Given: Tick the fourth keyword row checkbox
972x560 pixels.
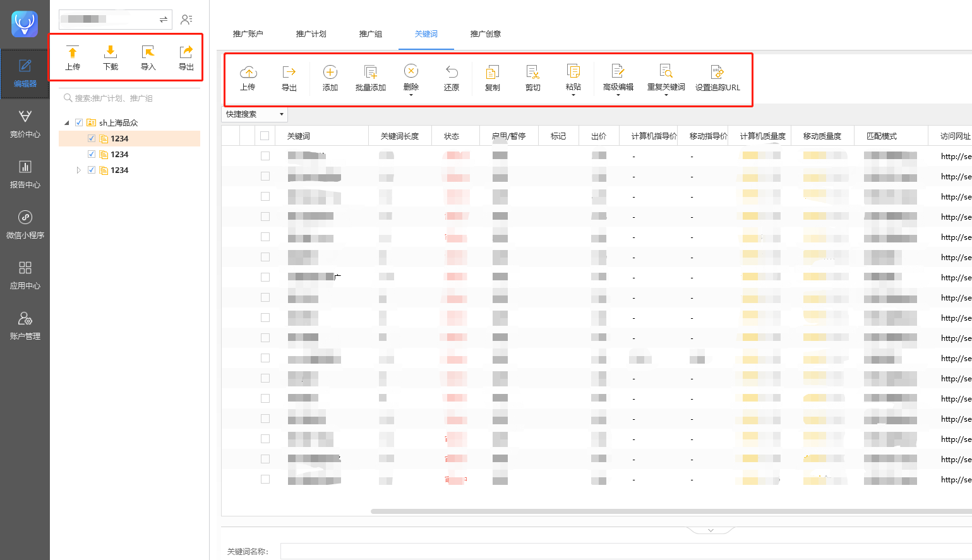Looking at the screenshot, I should click(x=265, y=217).
